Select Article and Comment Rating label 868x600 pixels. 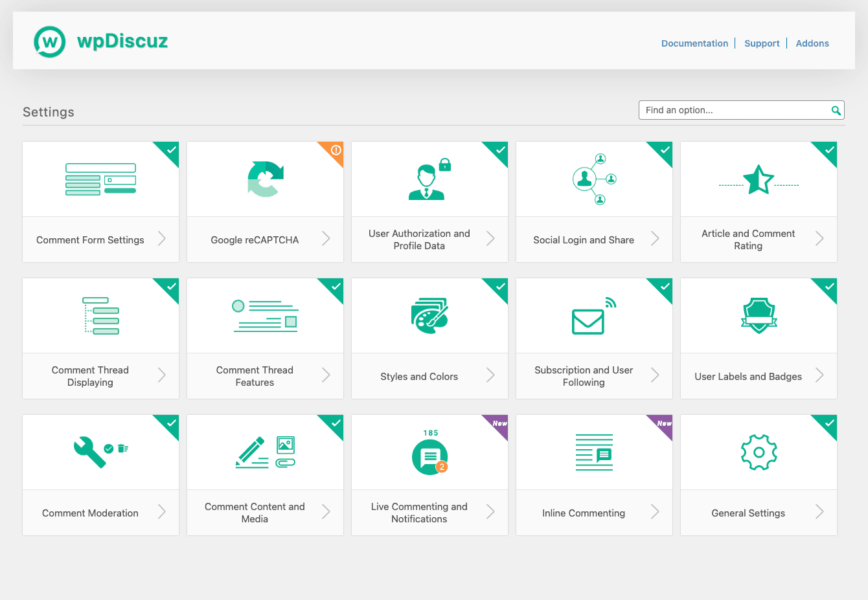748,239
